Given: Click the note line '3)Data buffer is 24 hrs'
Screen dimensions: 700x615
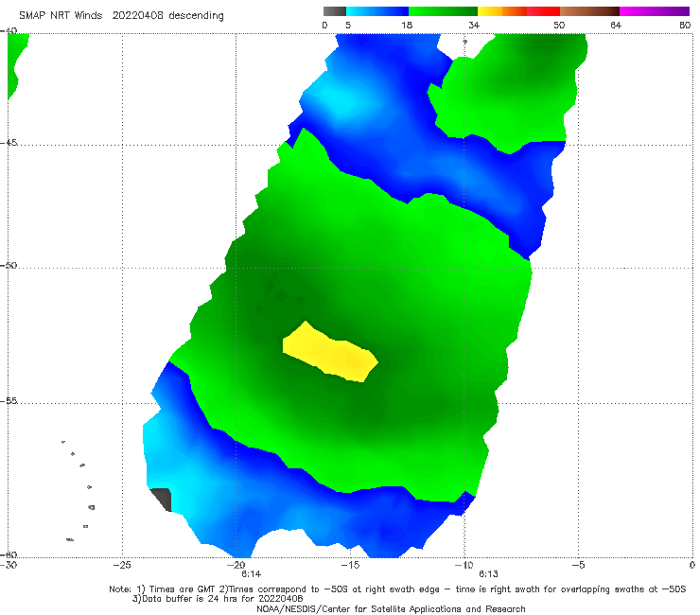Looking at the screenshot, I should (218, 599).
